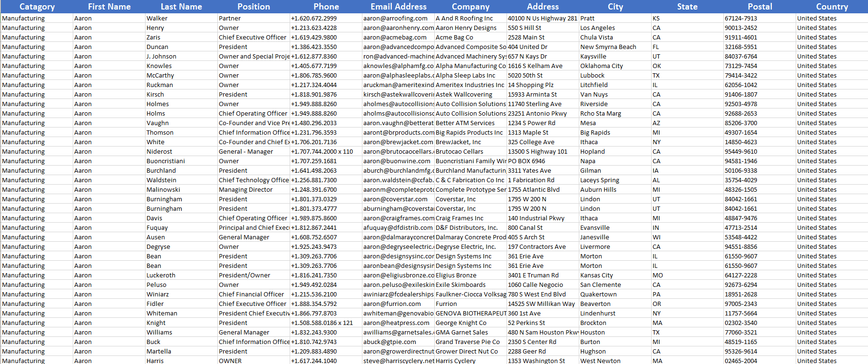Click the First Name column header
The image size is (868, 364).
[x=109, y=7]
